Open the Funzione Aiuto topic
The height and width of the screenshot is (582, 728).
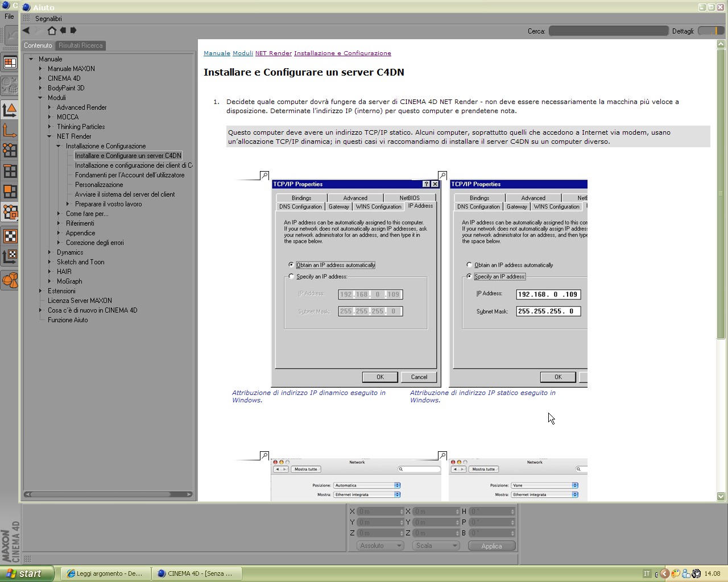pyautogui.click(x=68, y=320)
